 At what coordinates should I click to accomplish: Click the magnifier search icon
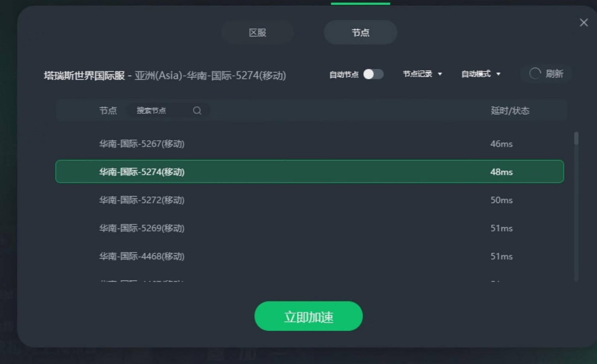tap(197, 111)
